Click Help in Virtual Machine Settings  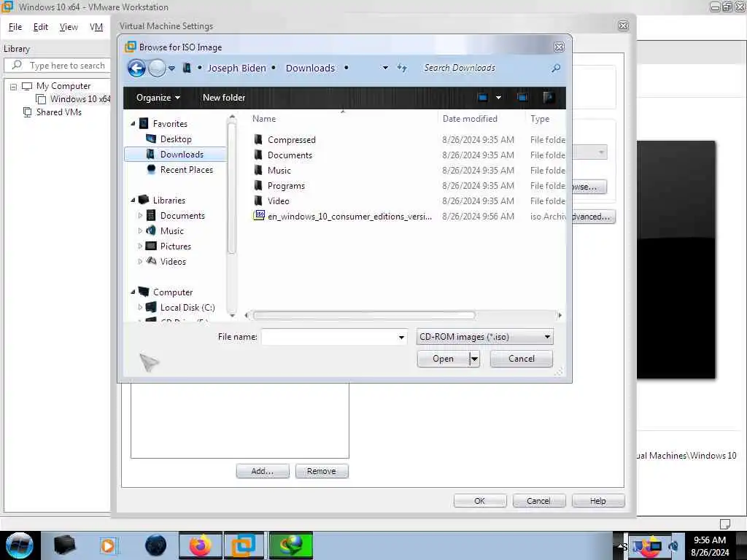(598, 501)
